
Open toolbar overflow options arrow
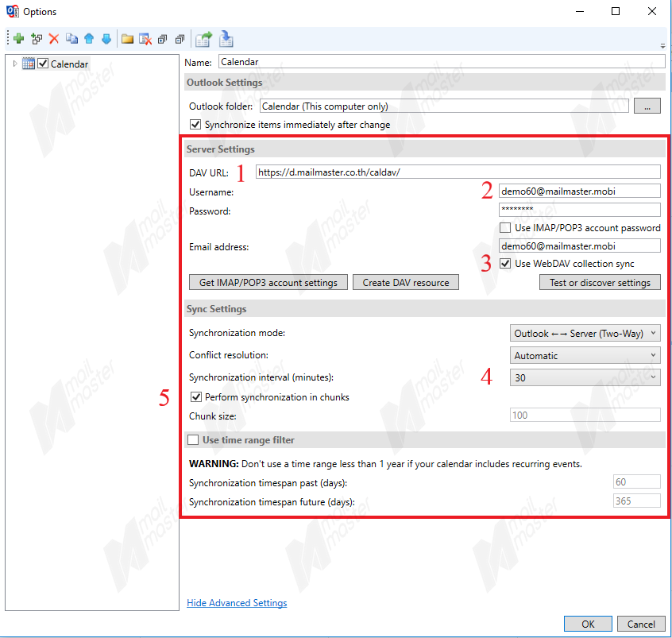coord(662,45)
